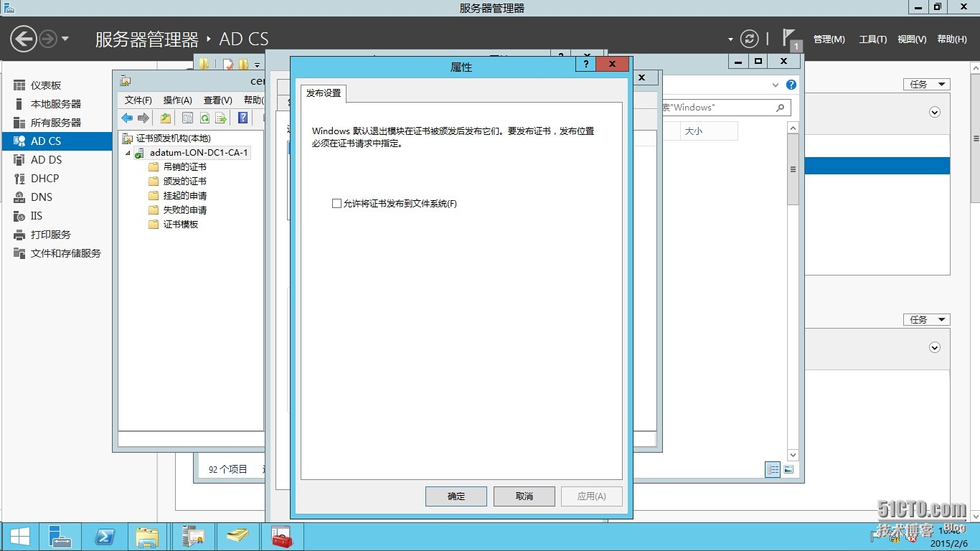Open the Windows Start button

pos(19,537)
